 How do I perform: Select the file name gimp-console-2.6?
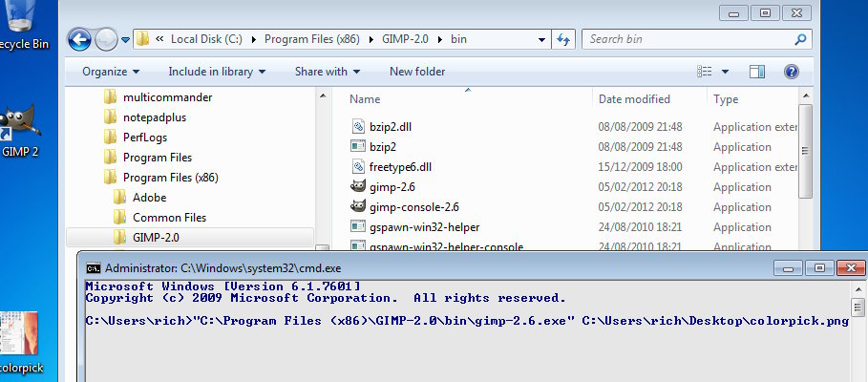pyautogui.click(x=414, y=207)
